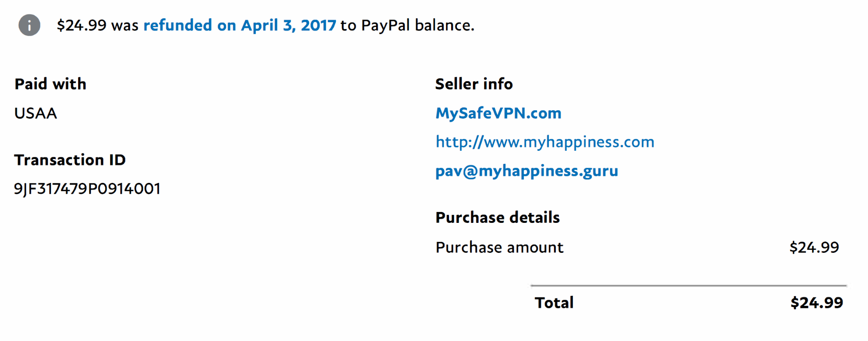Click the Purchase details heading
Image resolution: width=868 pixels, height=341 pixels.
[498, 217]
